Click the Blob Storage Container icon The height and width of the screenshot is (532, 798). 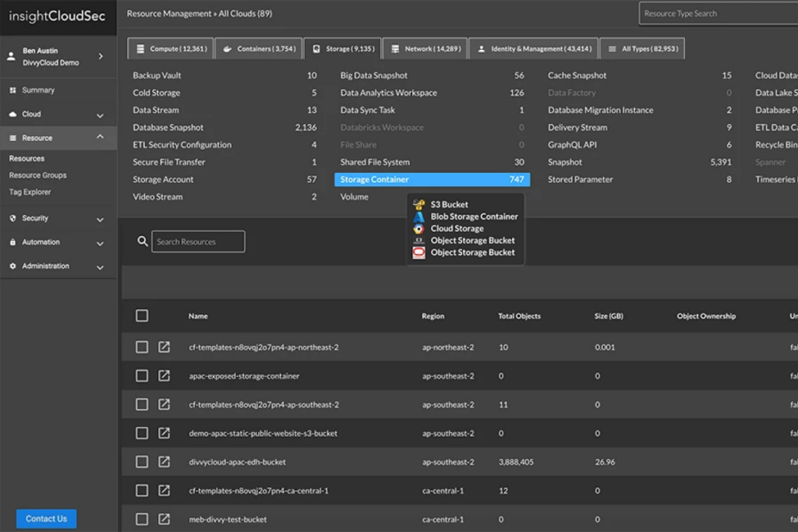point(419,216)
